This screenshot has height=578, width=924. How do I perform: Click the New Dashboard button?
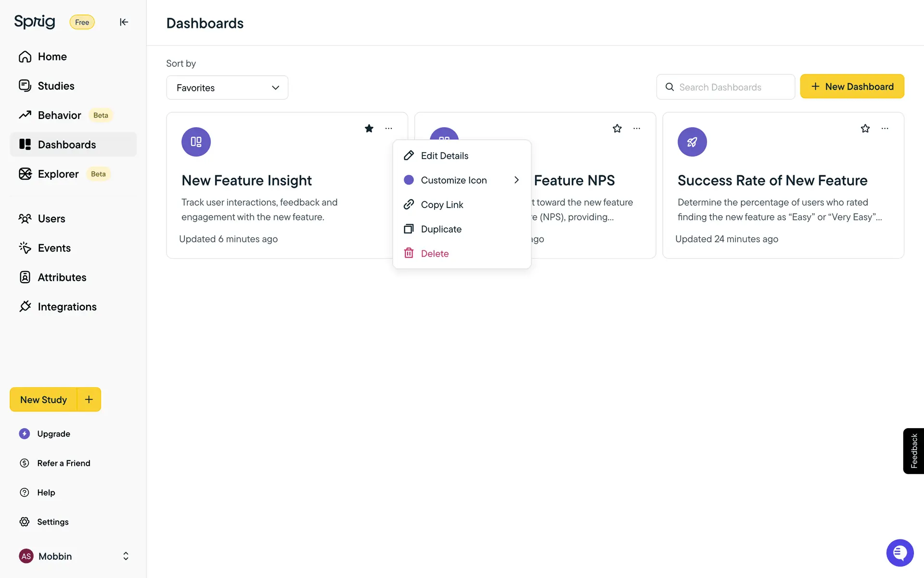tap(852, 87)
